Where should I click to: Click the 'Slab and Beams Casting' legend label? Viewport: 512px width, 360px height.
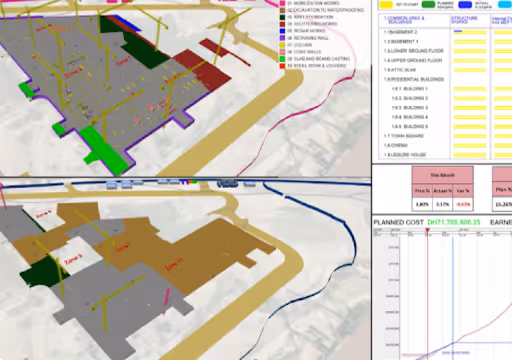(319, 59)
